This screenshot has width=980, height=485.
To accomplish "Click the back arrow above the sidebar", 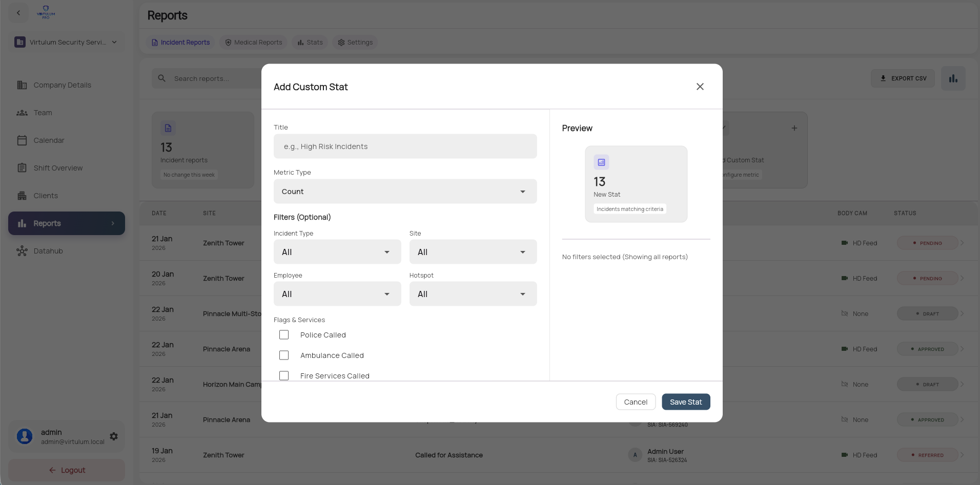I will tap(18, 12).
